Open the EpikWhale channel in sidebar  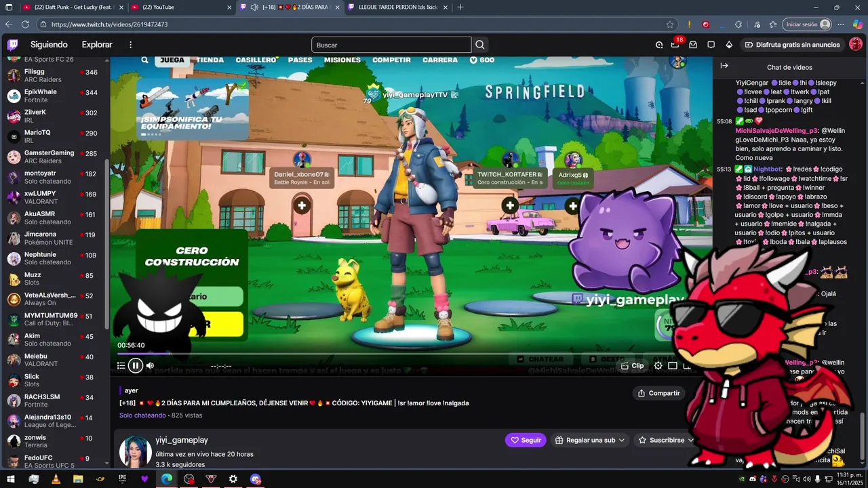click(x=54, y=96)
